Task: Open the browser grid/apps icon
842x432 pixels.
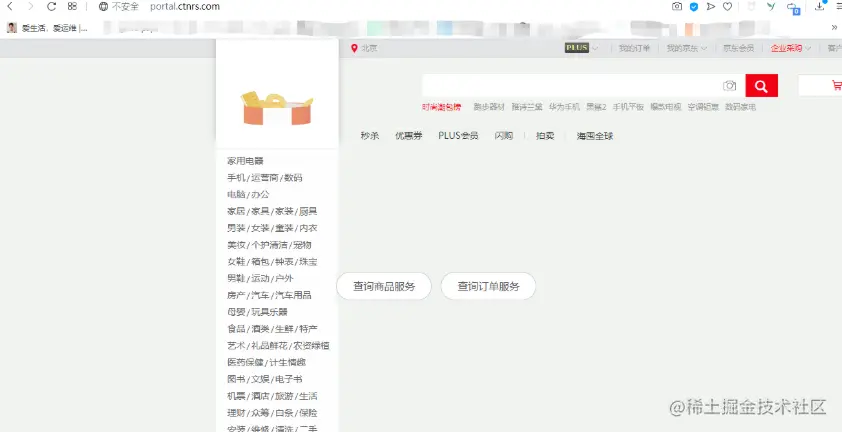Action: (72, 6)
